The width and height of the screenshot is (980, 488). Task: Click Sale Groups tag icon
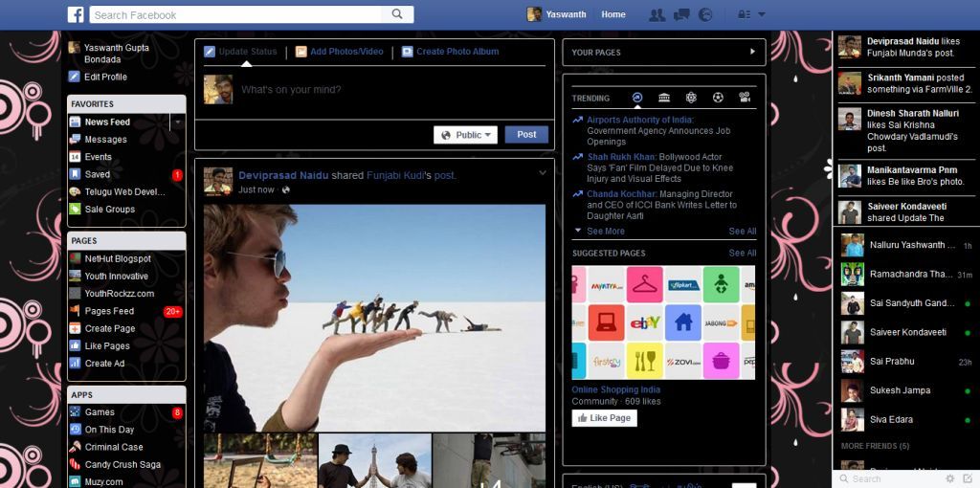(75, 210)
